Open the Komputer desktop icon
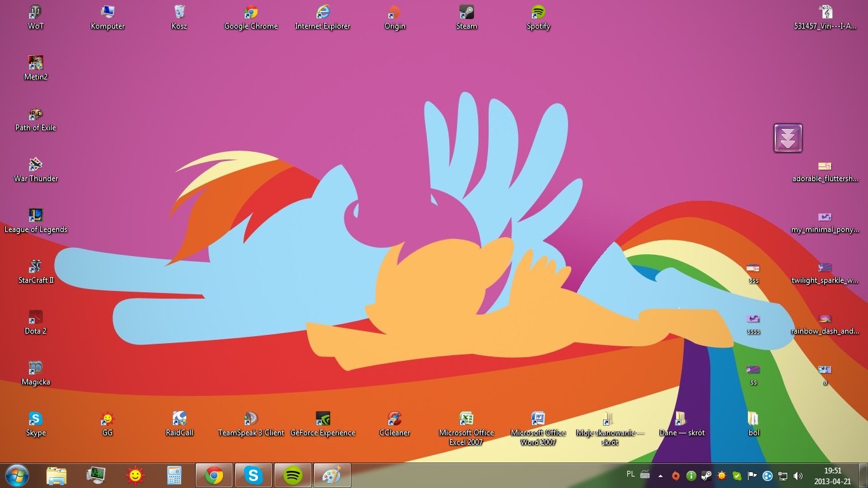868x488 pixels. (x=107, y=18)
